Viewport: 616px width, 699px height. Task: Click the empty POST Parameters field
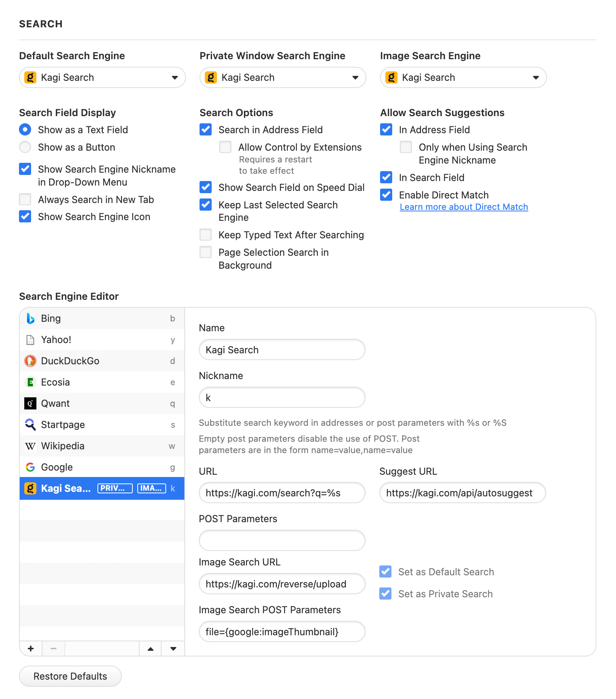pyautogui.click(x=282, y=540)
